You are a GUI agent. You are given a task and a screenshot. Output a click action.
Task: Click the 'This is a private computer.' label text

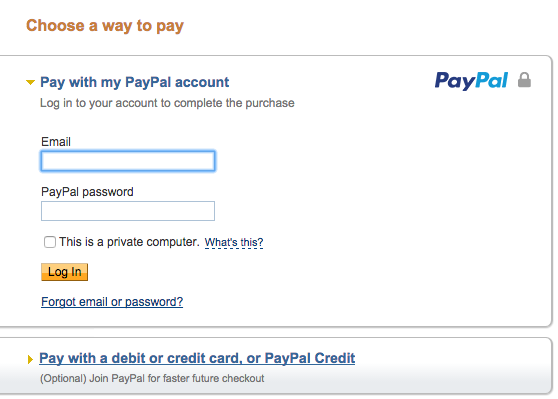pos(129,242)
